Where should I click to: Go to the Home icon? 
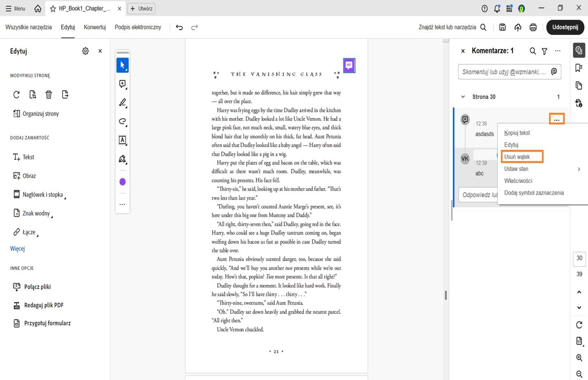pyautogui.click(x=38, y=8)
